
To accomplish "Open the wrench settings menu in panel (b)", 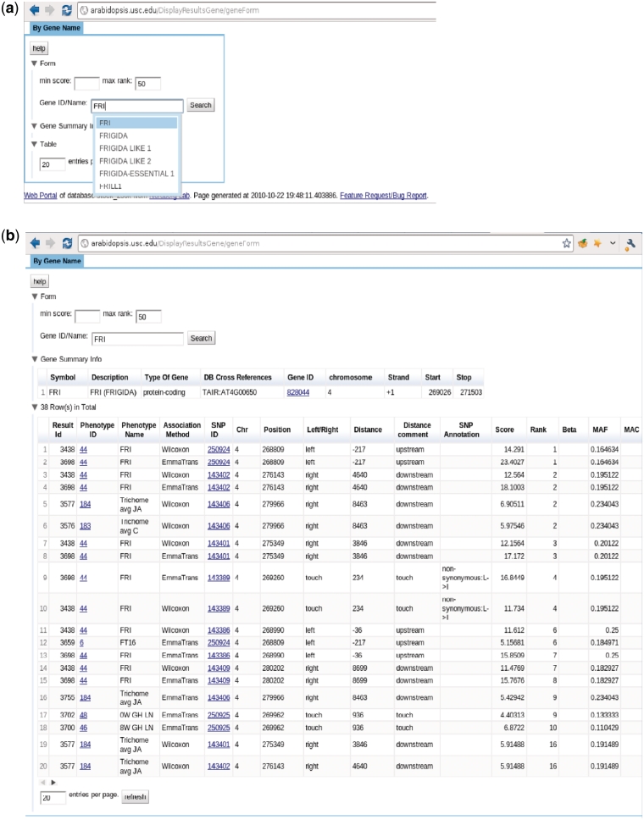I will [630, 243].
